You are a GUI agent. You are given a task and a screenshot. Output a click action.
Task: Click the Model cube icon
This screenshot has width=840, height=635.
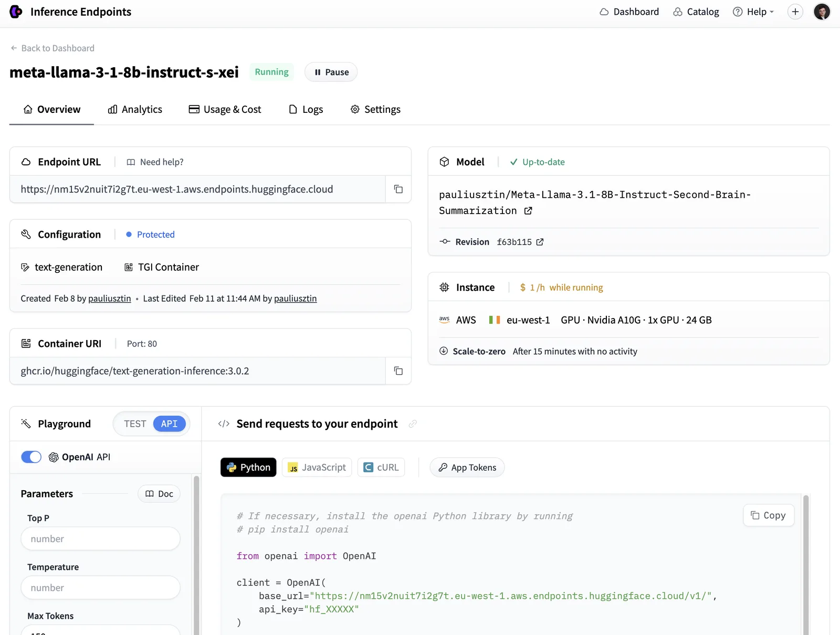coord(444,162)
